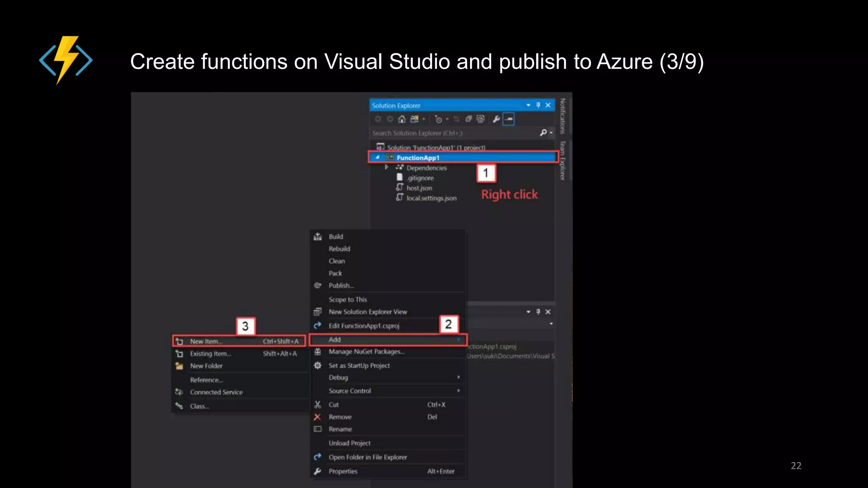Choose Connected Service in Add submenu
Image resolution: width=868 pixels, height=488 pixels.
pyautogui.click(x=239, y=392)
